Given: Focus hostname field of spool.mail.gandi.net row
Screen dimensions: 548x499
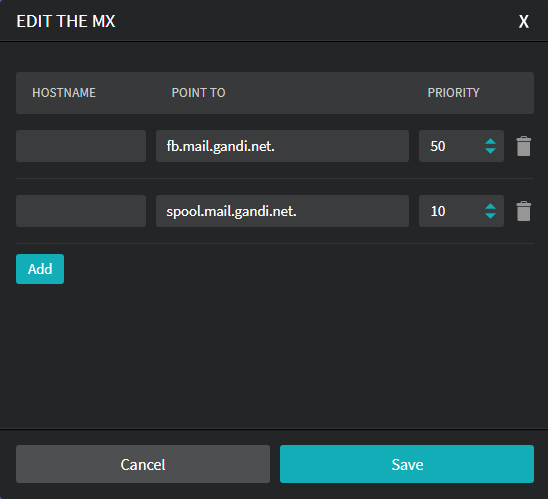Looking at the screenshot, I should [x=81, y=211].
